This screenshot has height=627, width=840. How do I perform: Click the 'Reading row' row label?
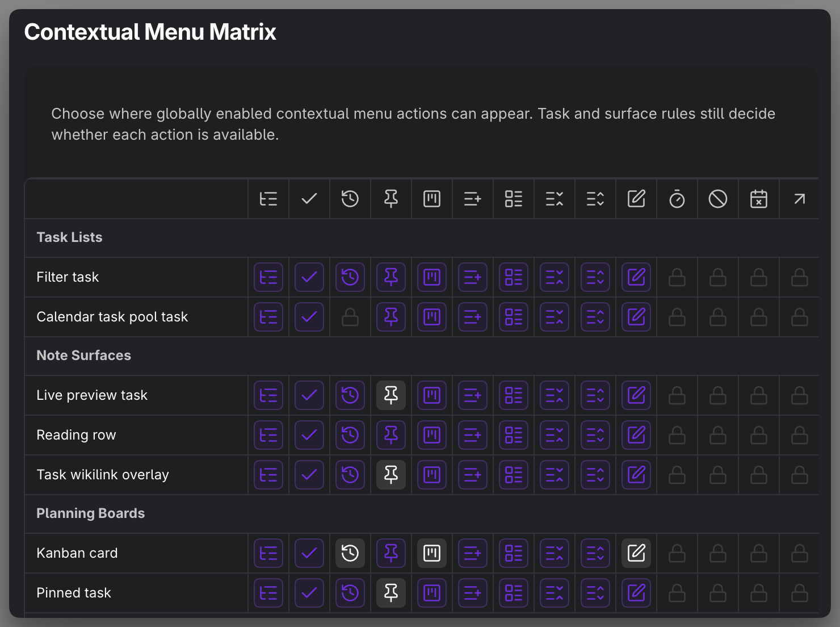point(76,435)
